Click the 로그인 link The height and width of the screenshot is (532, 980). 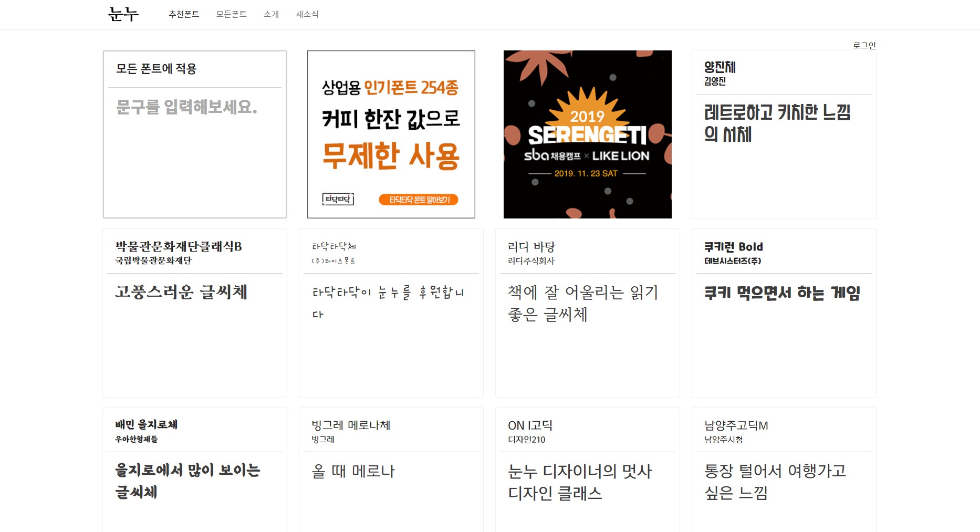point(864,46)
